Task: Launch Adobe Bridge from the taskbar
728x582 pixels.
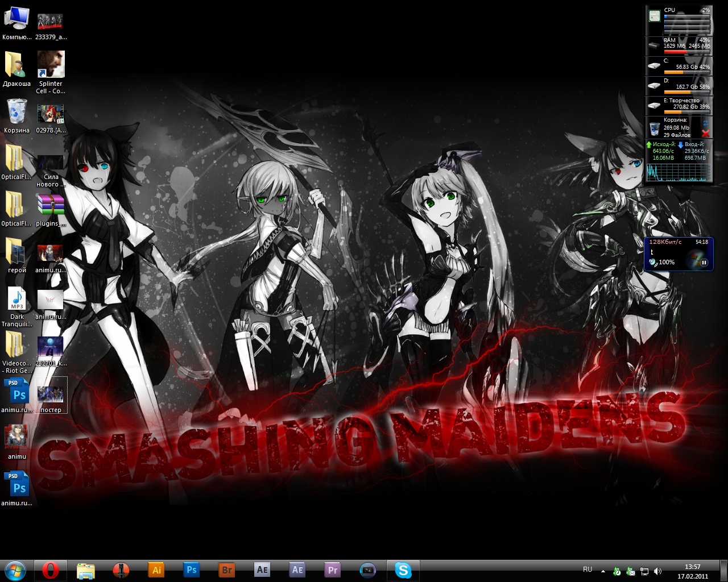Action: (x=226, y=570)
